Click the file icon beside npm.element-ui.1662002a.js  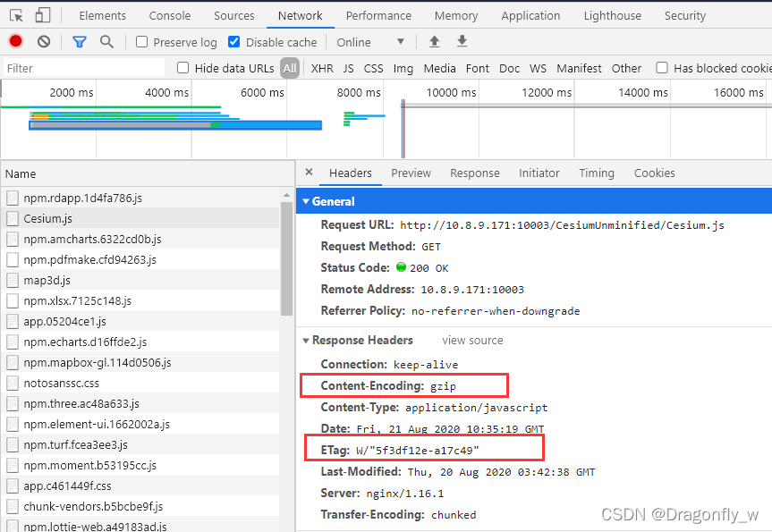[x=13, y=425]
